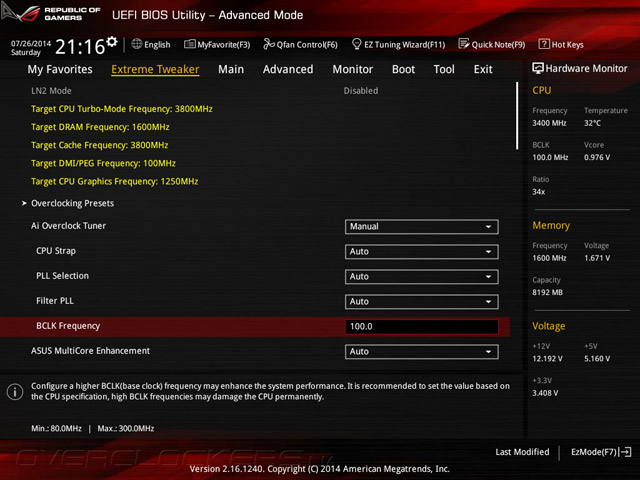Click the Vcore 0.976 V value
Screen dimensions: 640x480
[597, 157]
